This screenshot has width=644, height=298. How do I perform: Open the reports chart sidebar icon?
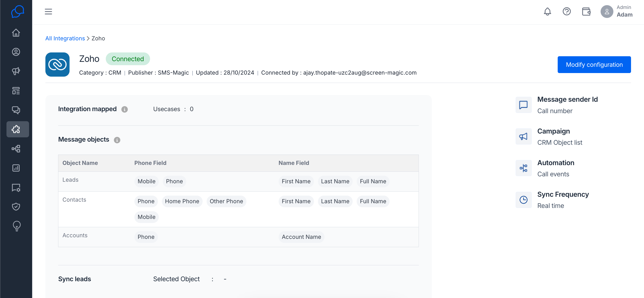pos(16,168)
